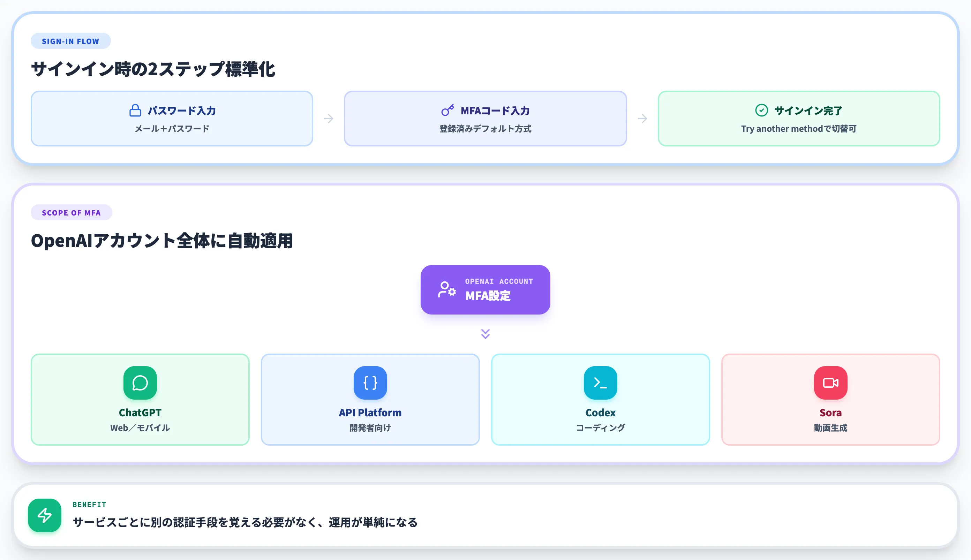Click the Codex card title
This screenshot has height=560, width=971.
point(600,413)
